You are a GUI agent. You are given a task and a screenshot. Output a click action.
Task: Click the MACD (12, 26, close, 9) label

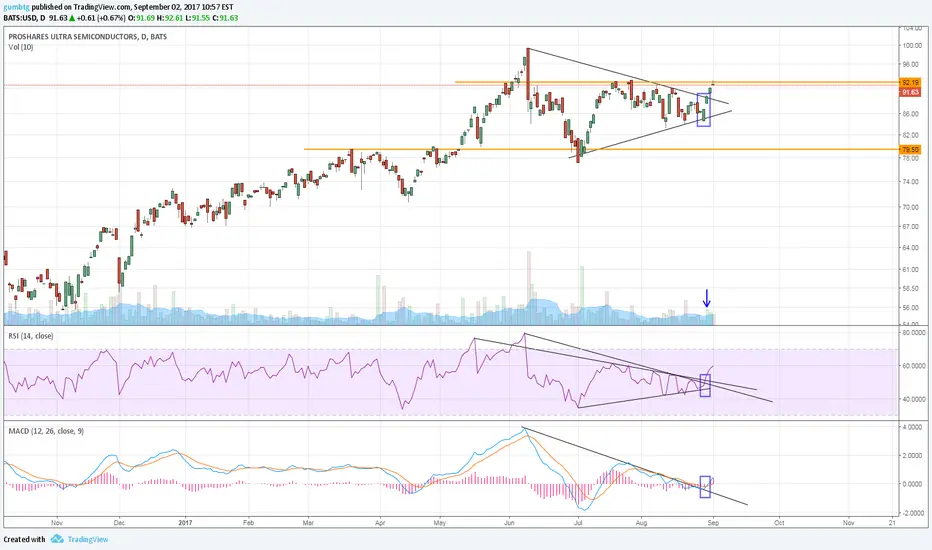click(46, 430)
